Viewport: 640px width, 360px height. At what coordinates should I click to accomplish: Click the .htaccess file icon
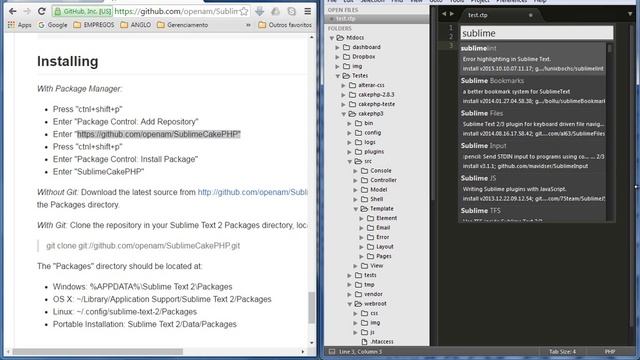tap(364, 342)
